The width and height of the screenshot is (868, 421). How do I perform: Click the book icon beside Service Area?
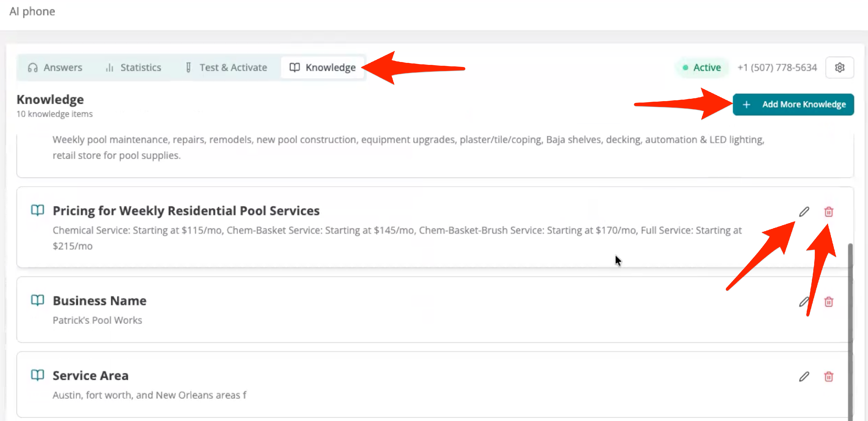pos(37,375)
